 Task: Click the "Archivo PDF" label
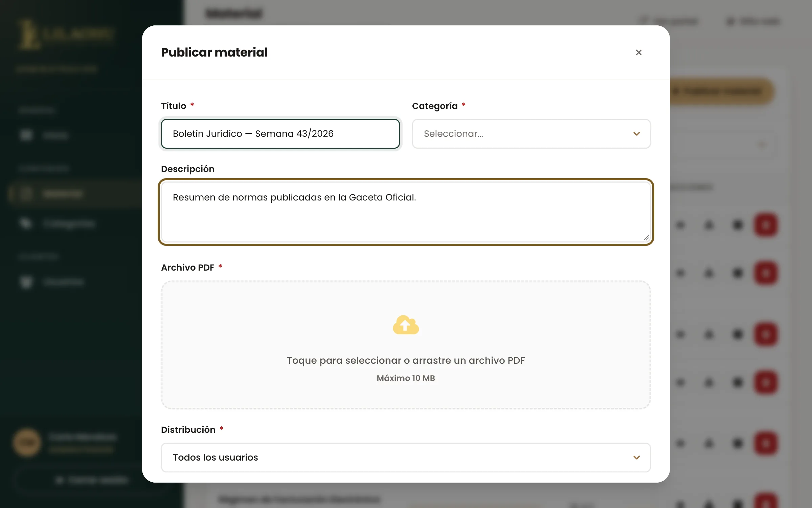(x=188, y=268)
